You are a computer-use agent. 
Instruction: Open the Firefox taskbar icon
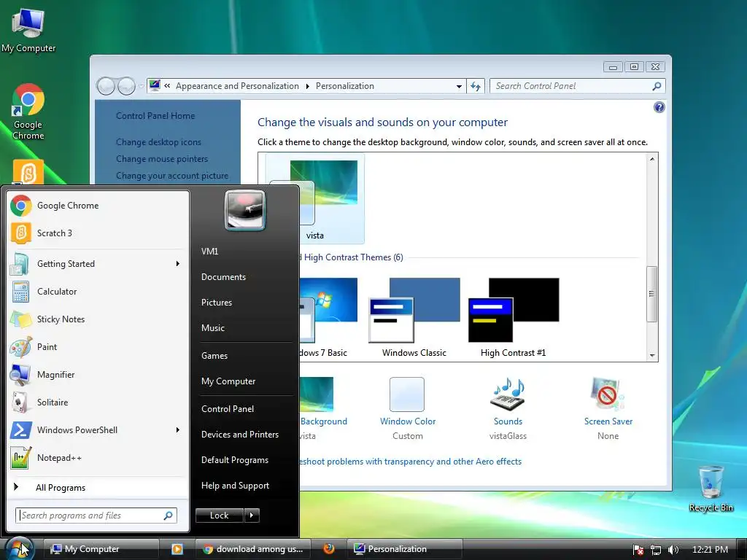(x=329, y=548)
